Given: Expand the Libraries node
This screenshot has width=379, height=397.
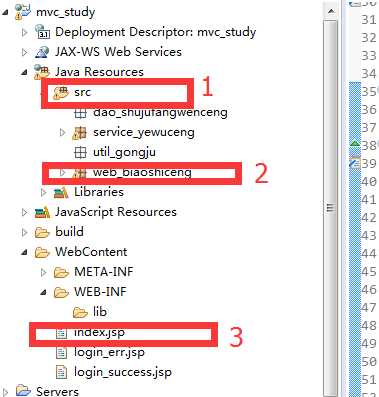Looking at the screenshot, I should [x=43, y=192].
